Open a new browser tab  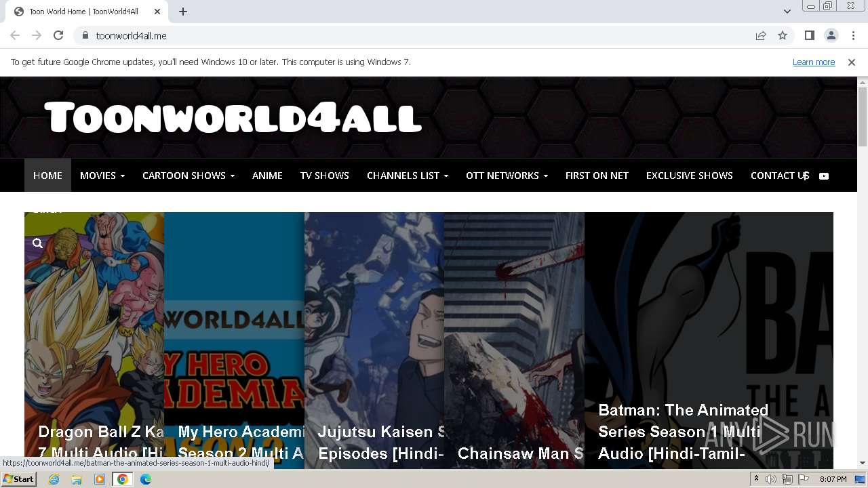click(183, 12)
